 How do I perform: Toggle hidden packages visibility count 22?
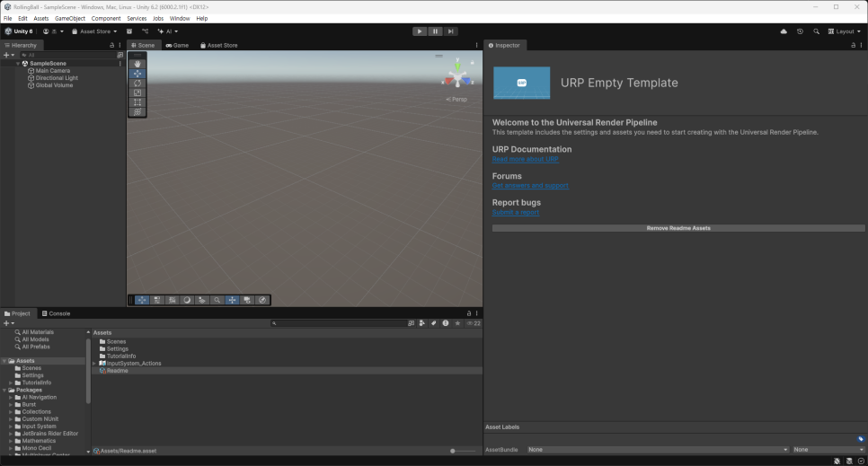click(x=474, y=323)
